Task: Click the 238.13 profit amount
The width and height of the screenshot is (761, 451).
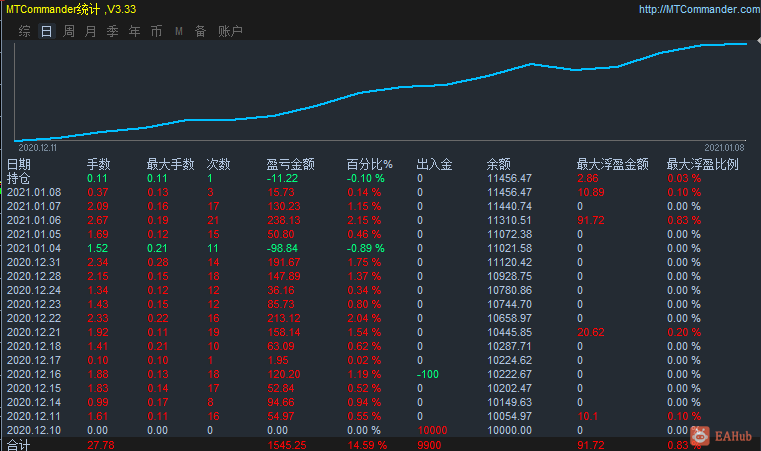Action: 284,220
